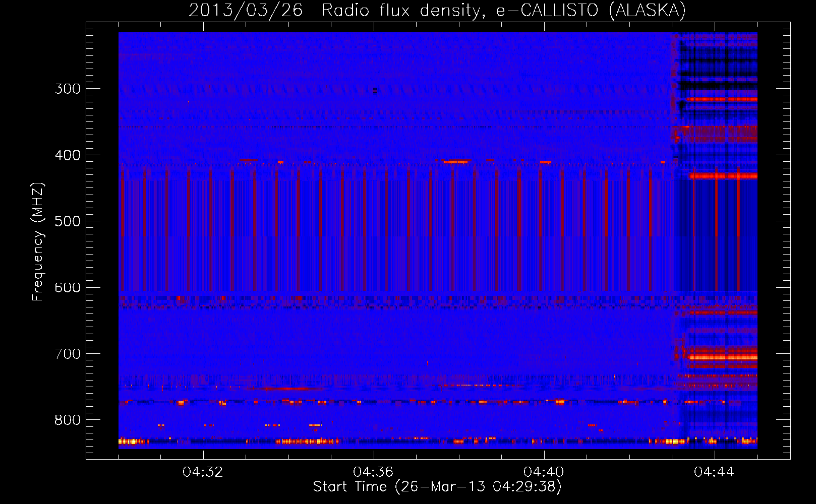
Task: Click the plot title mentioning e-CALLISTO (ALASKA)
Action: click(437, 10)
